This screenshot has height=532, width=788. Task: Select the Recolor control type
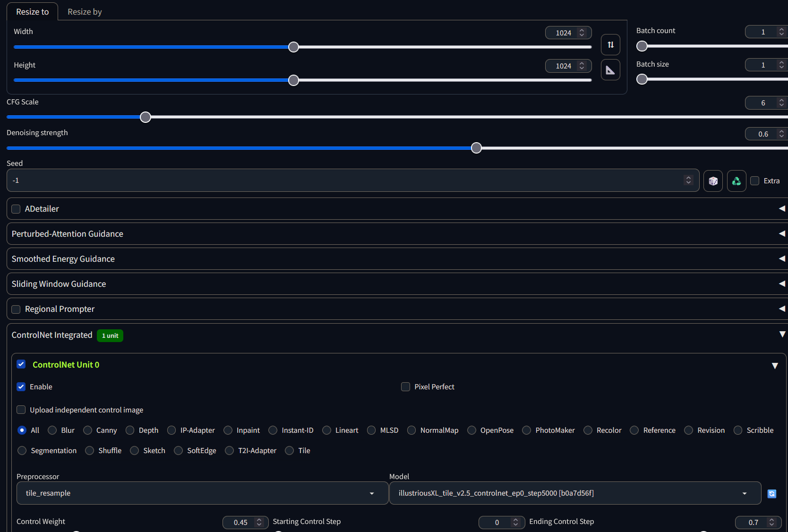pos(588,430)
